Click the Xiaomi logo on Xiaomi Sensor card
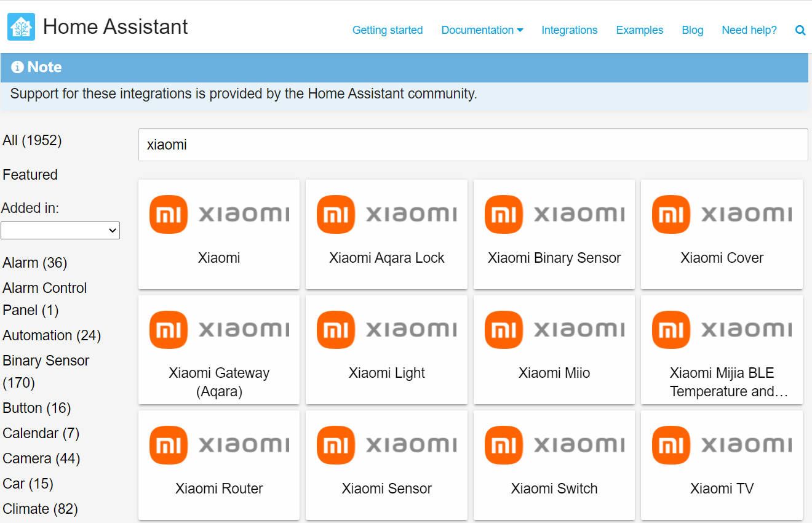 pyautogui.click(x=386, y=445)
